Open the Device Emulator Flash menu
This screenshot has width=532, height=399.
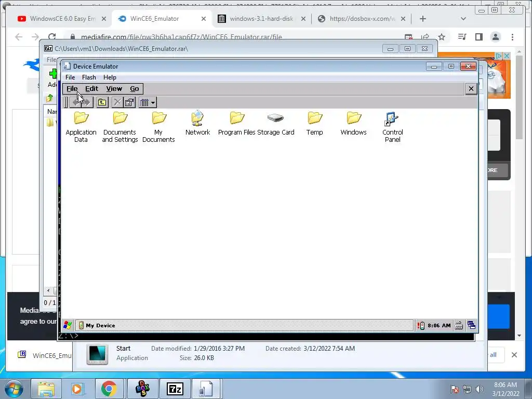(89, 77)
